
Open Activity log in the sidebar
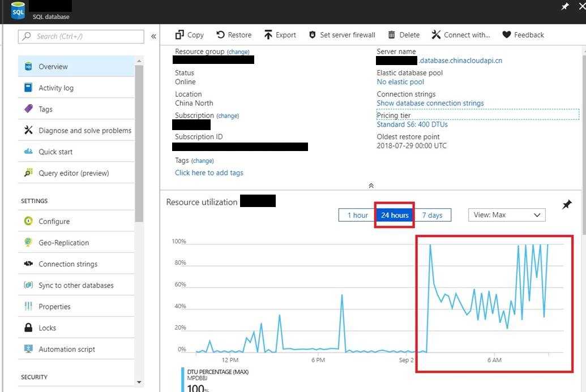tap(76, 88)
